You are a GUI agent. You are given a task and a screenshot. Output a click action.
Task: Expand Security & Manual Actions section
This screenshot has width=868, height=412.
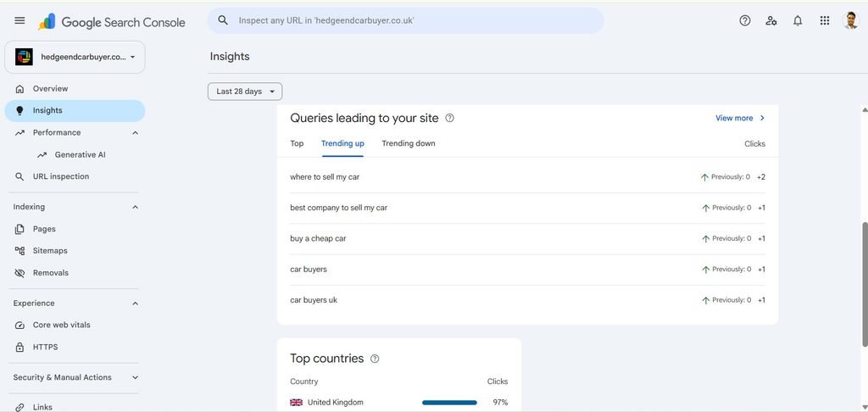tap(136, 378)
